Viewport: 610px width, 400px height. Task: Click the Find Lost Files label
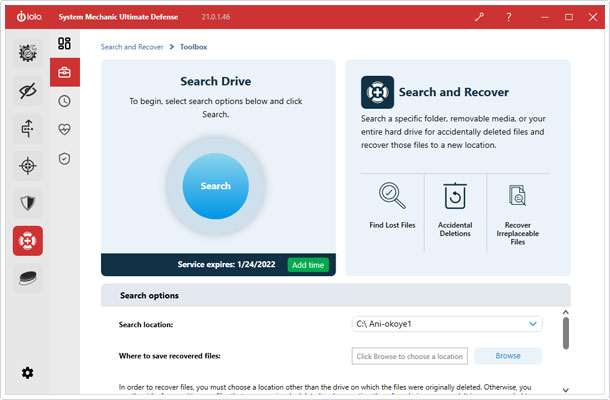[x=392, y=225]
